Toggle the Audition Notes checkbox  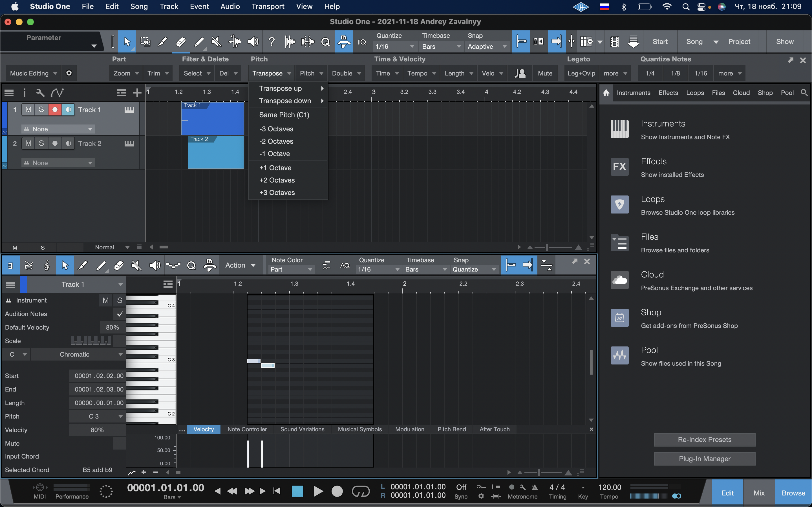120,314
